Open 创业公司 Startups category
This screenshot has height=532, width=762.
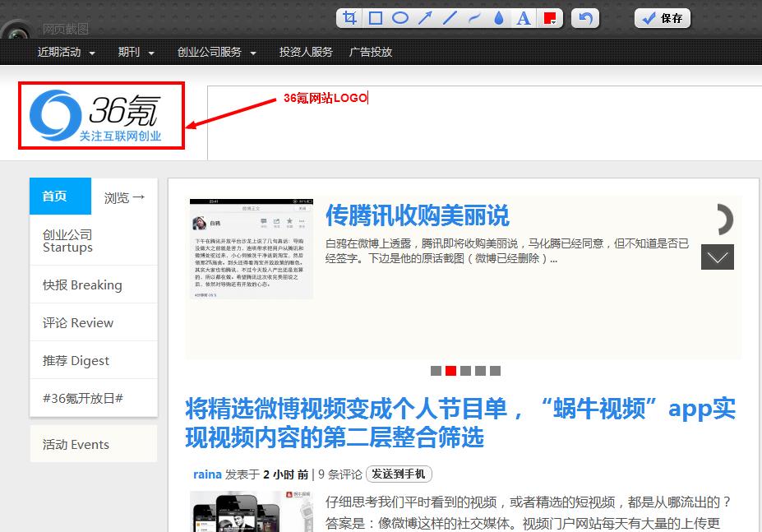click(x=94, y=241)
